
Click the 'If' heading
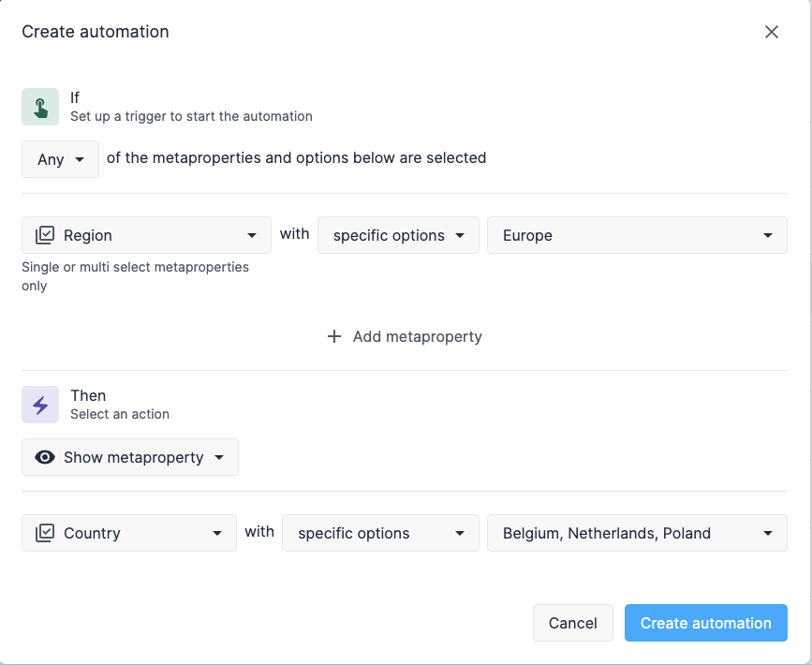point(75,97)
